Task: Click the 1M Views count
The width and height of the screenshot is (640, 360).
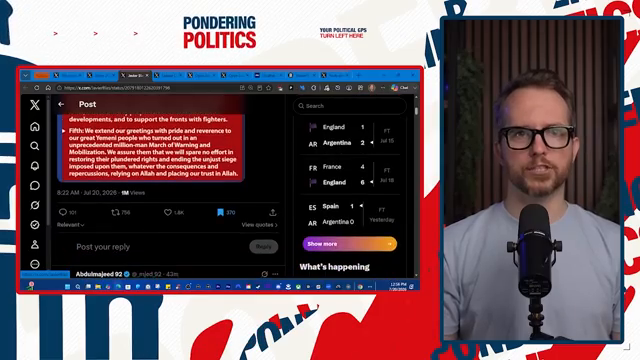Action: [x=133, y=193]
